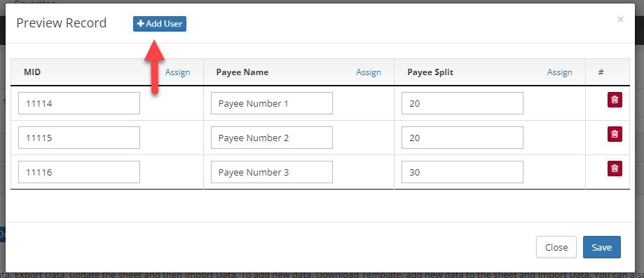Save the preview record

click(x=602, y=247)
